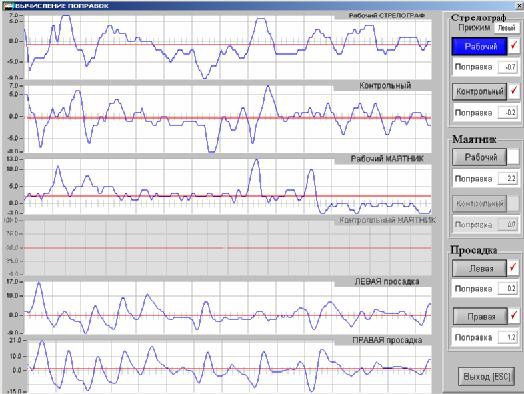The width and height of the screenshot is (524, 394).
Task: Click the 'Контрольный МАЯТНИК' chart title
Action: (x=387, y=221)
